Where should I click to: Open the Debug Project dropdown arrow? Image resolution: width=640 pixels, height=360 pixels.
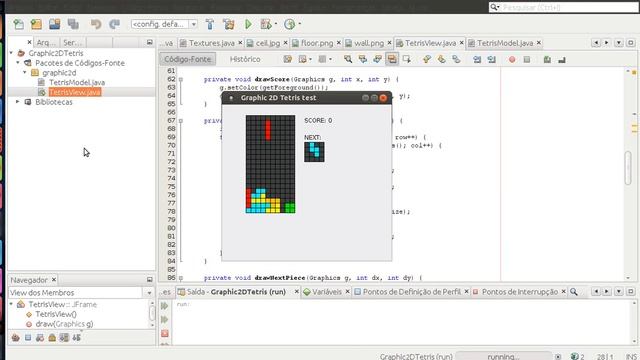pyautogui.click(x=276, y=24)
